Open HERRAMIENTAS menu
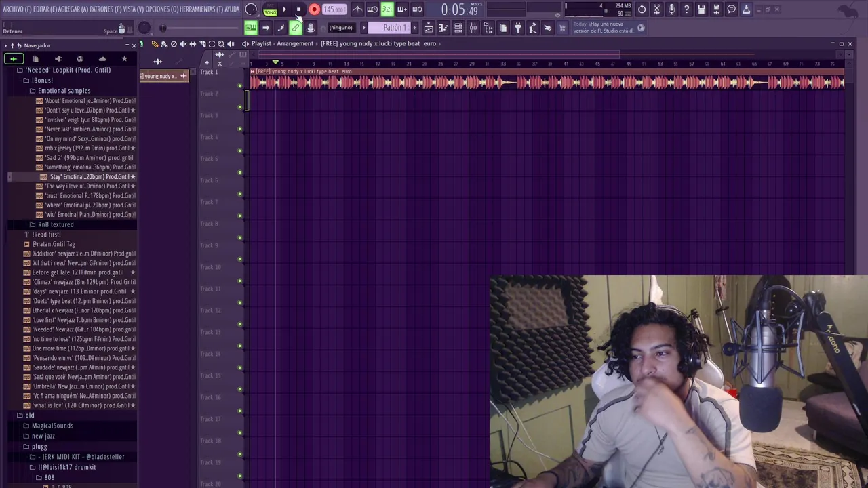The height and width of the screenshot is (488, 868). (201, 9)
